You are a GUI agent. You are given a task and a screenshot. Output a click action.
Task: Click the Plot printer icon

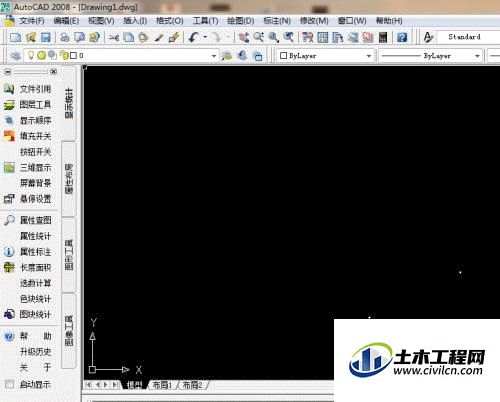(x=65, y=37)
